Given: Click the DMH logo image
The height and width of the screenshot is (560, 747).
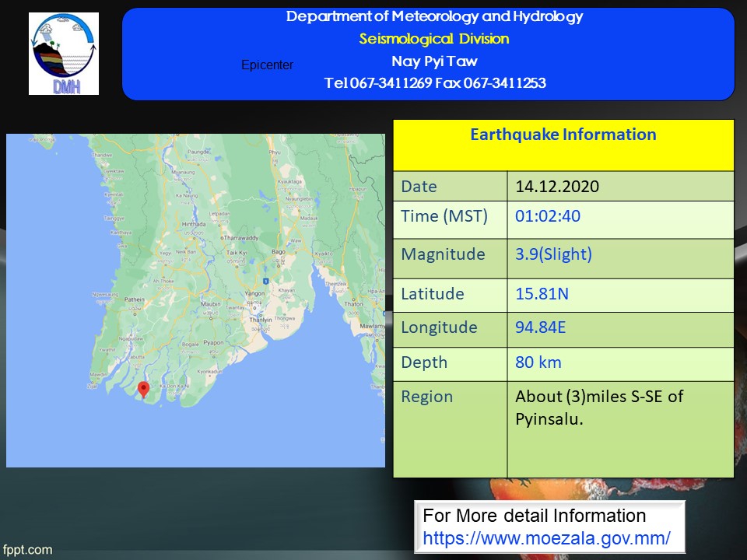Looking at the screenshot, I should coord(64,54).
